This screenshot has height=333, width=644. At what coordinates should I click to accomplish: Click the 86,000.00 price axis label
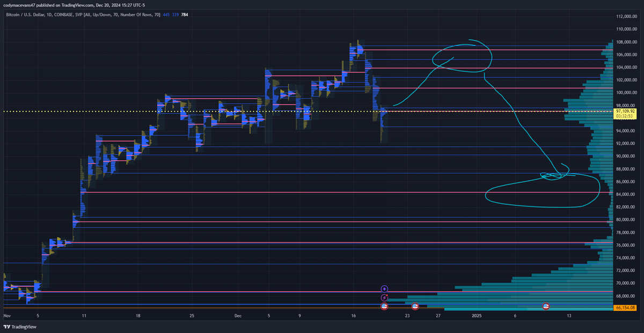(x=626, y=182)
